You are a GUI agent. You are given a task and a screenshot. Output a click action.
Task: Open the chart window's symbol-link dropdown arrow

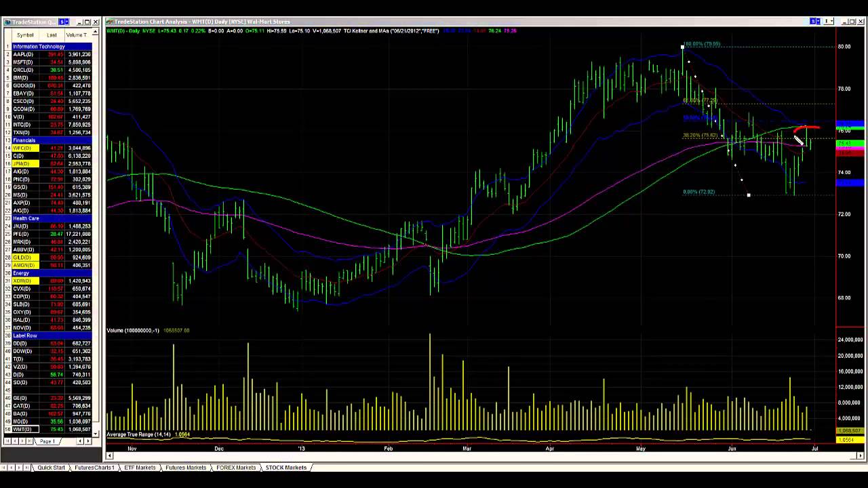point(818,21)
